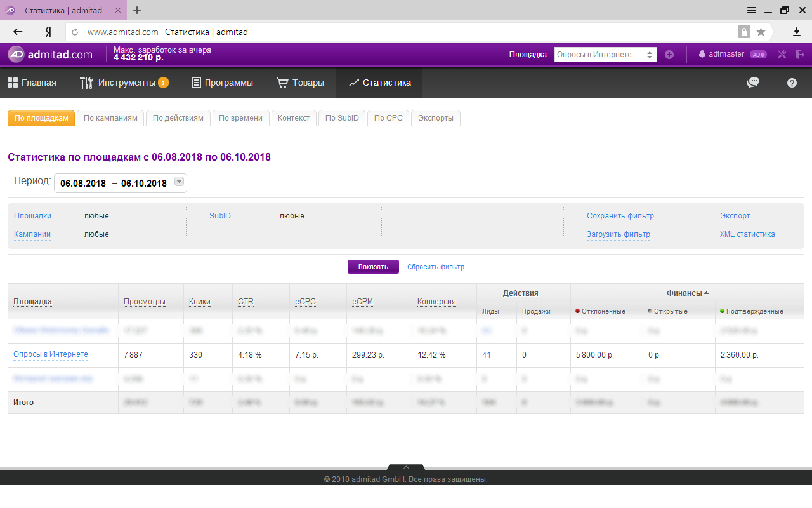Click the Лиды sub-column header
This screenshot has width=812, height=508.
(490, 311)
